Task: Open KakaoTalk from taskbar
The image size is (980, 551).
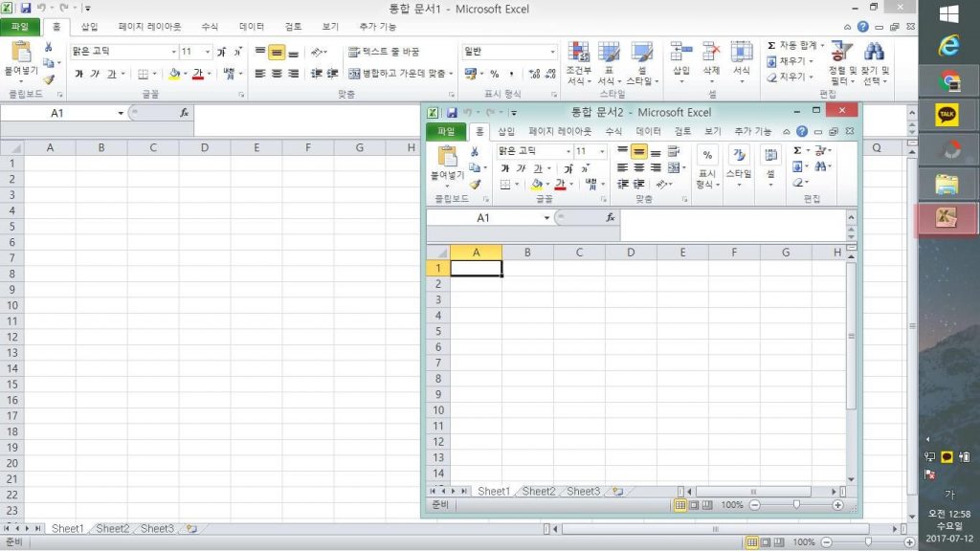Action: [x=947, y=115]
